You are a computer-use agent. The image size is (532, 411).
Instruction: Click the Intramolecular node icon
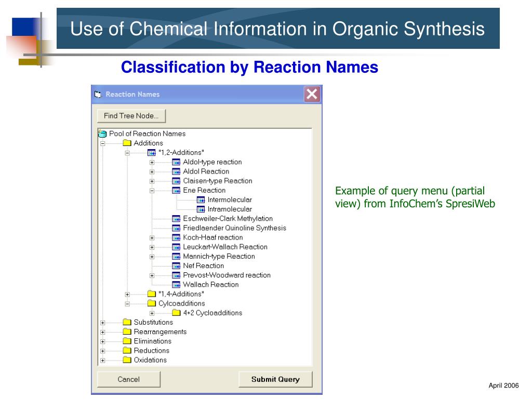pos(201,209)
